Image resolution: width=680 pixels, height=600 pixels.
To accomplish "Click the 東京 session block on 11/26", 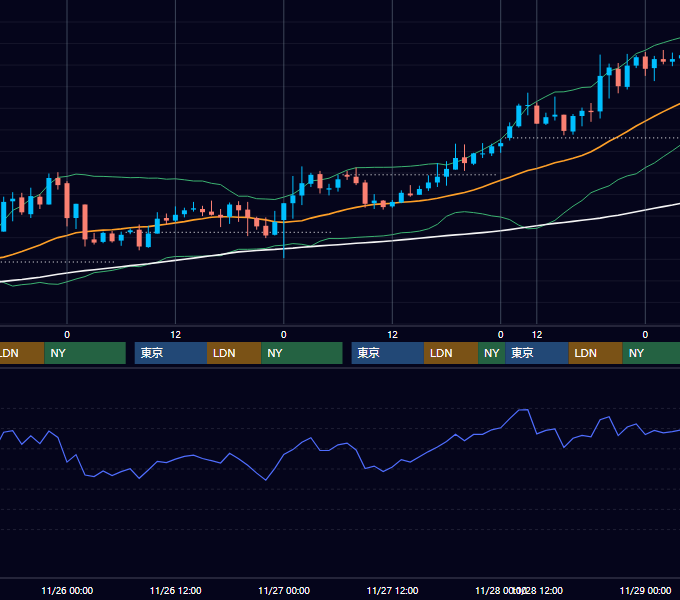I will click(171, 353).
